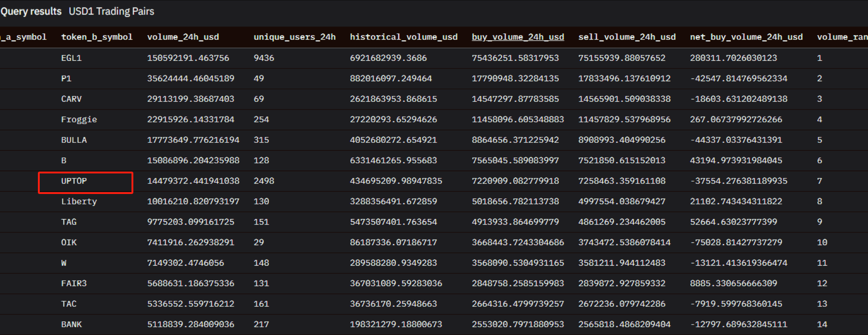Click net buy value 267.06737992726266
Screen dimensions: 868x335
[x=736, y=120]
